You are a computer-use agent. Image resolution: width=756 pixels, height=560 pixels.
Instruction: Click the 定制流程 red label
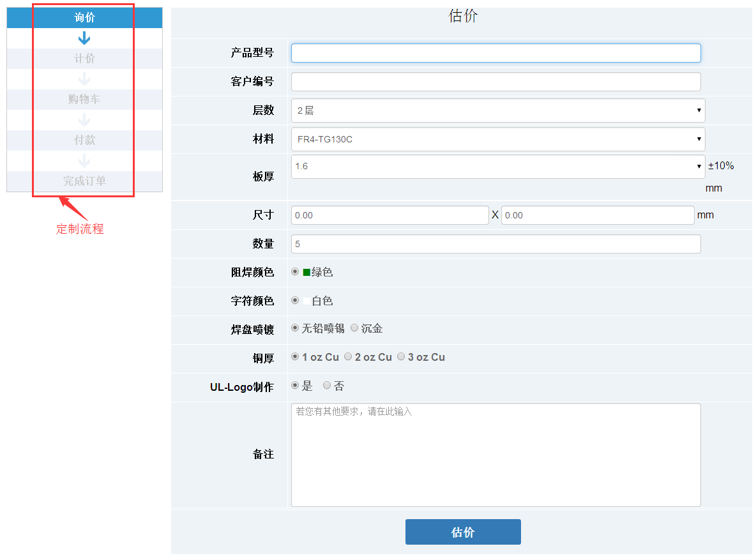pyautogui.click(x=79, y=229)
